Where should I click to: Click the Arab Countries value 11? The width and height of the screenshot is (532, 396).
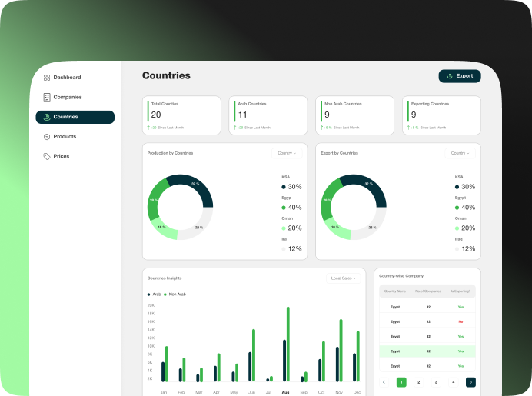(243, 115)
